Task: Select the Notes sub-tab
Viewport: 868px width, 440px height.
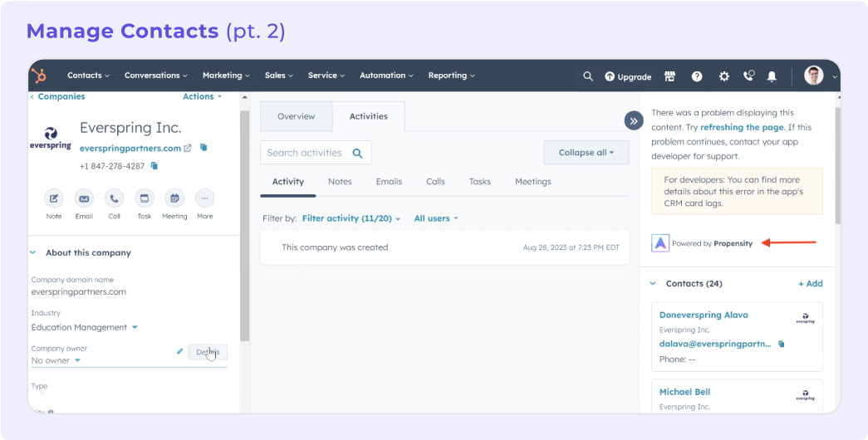Action: [340, 182]
